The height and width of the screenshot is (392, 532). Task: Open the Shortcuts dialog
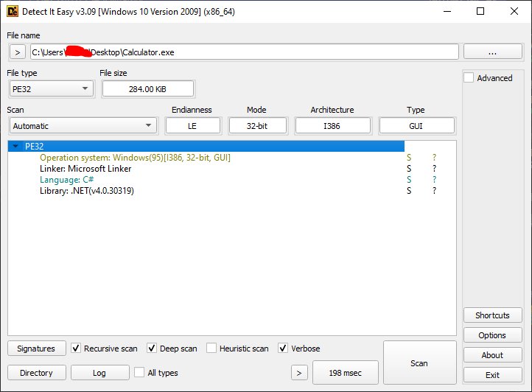click(493, 315)
